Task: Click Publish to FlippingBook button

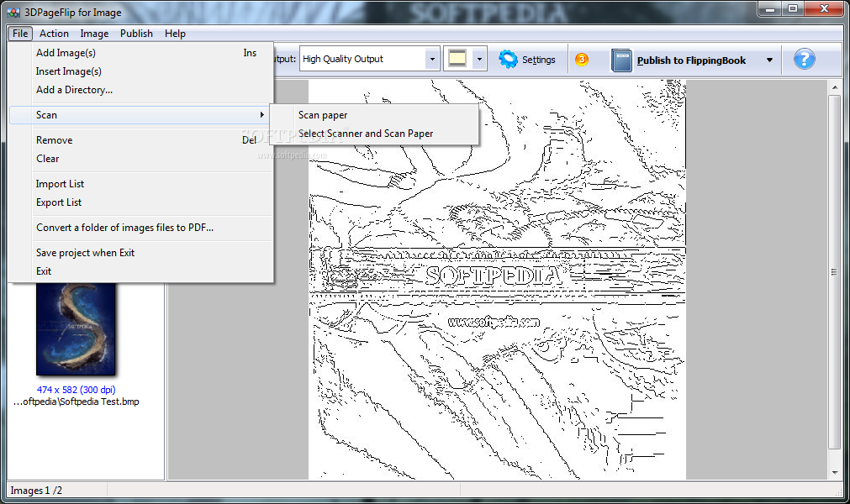Action: click(x=691, y=60)
